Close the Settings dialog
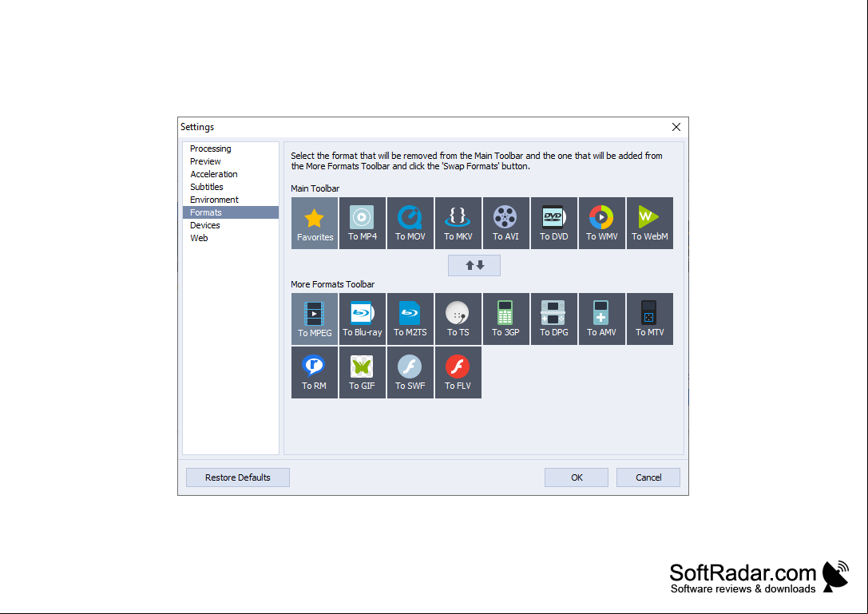 coord(676,127)
